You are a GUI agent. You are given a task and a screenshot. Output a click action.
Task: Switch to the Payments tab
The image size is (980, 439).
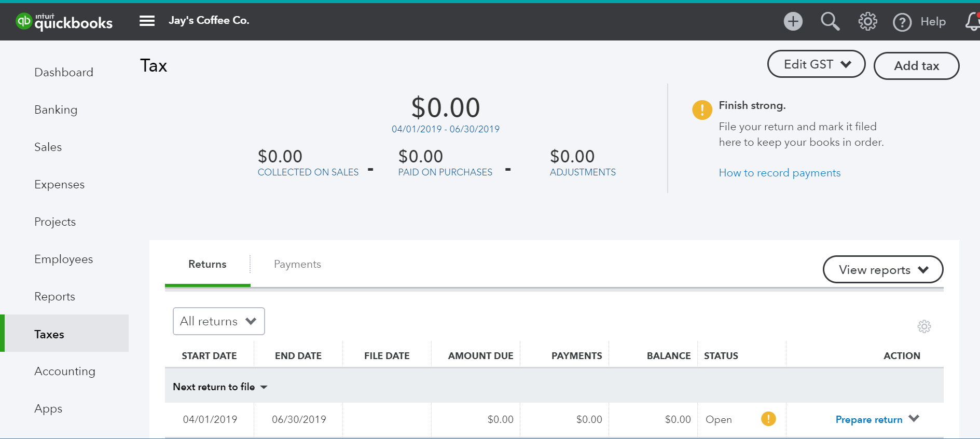tap(297, 264)
